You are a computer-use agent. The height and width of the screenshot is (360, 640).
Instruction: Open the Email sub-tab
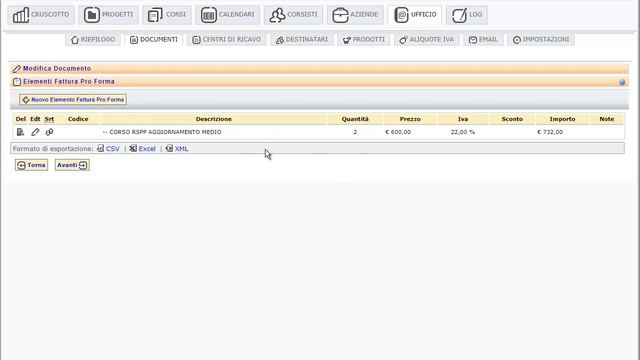point(483,40)
